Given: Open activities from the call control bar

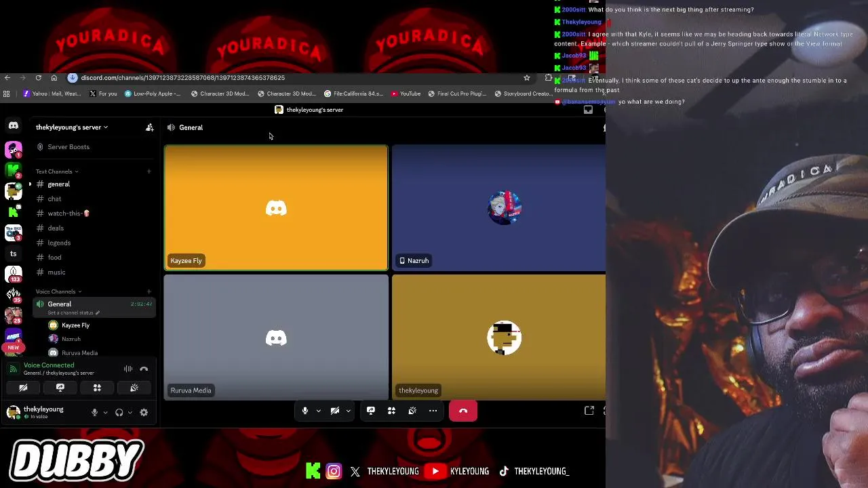Looking at the screenshot, I should [x=391, y=411].
